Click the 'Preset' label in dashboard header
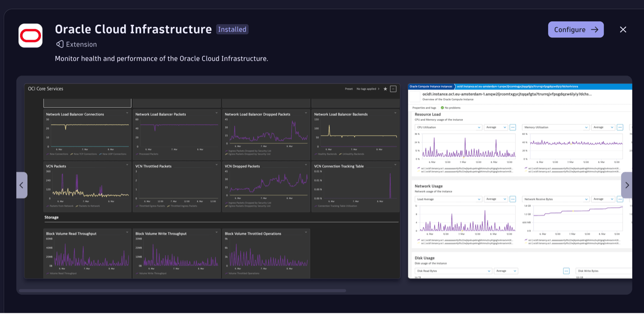The height and width of the screenshot is (315, 644). tap(349, 89)
